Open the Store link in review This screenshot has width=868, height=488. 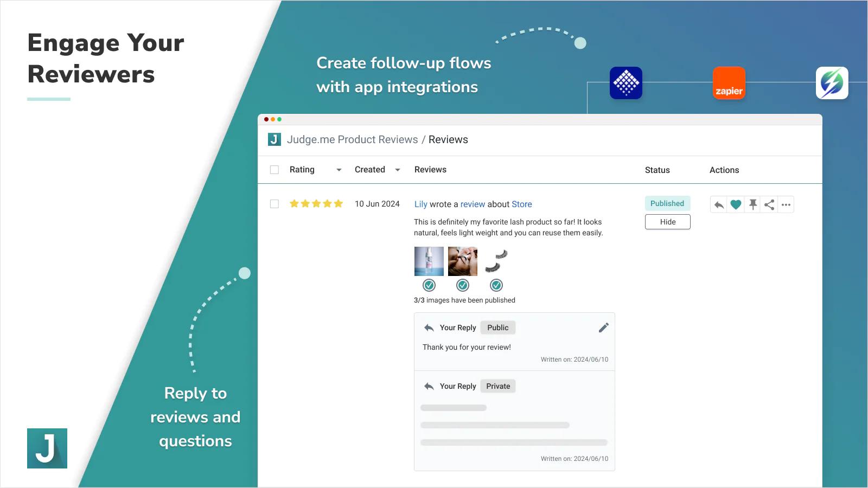521,204
